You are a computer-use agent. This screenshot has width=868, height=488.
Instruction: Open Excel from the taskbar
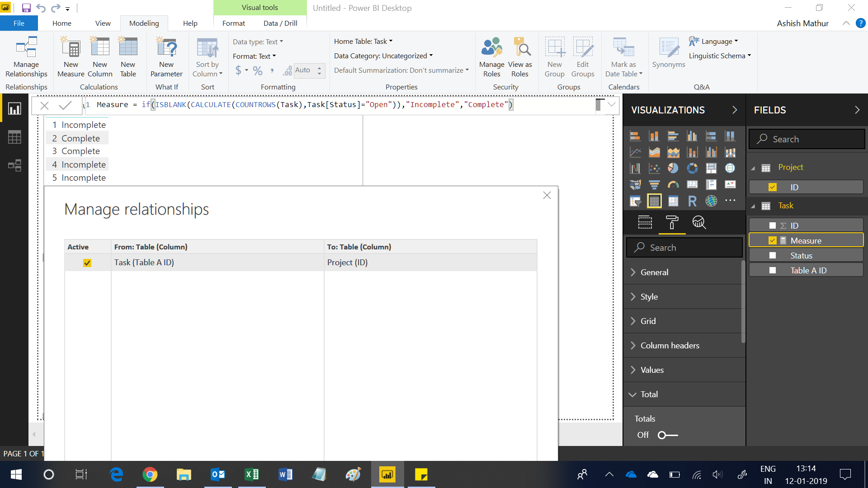click(251, 474)
